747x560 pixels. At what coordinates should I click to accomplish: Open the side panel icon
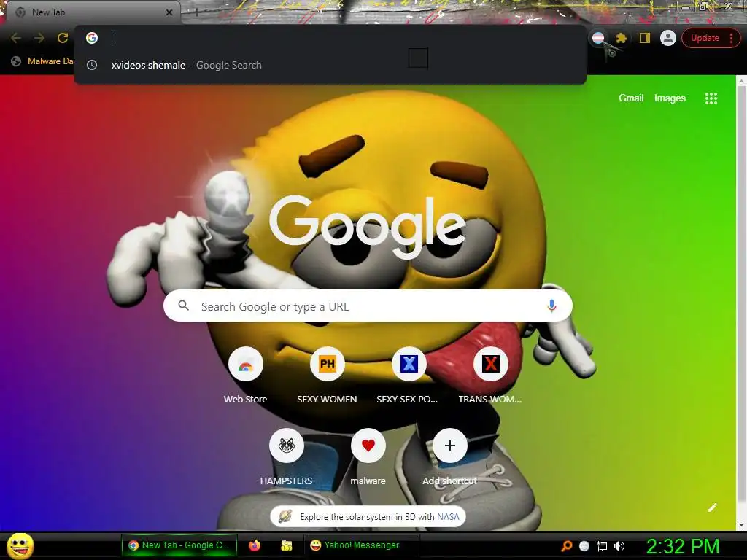coord(645,38)
